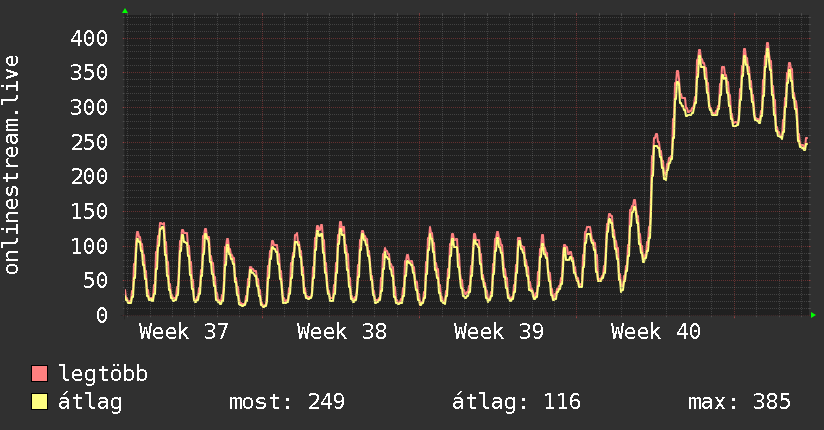Viewport: 824px width, 430px height.
Task: Click the legtöbb legend label
Action: (x=103, y=373)
